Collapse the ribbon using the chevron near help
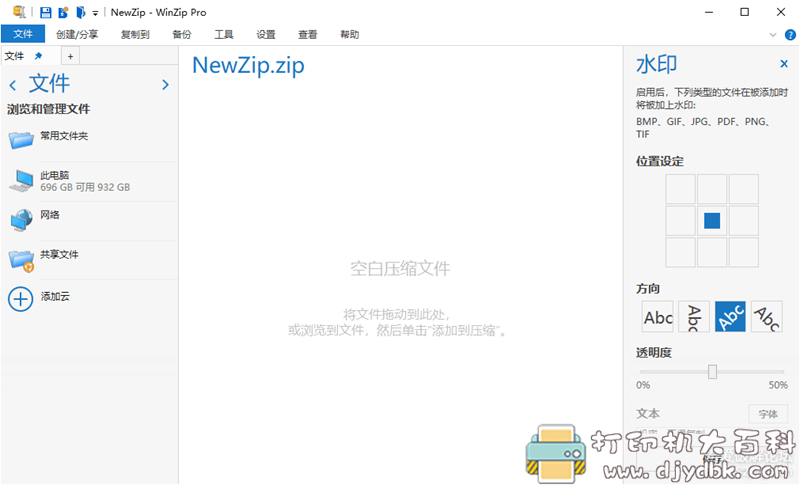The width and height of the screenshot is (800, 485). 773,35
